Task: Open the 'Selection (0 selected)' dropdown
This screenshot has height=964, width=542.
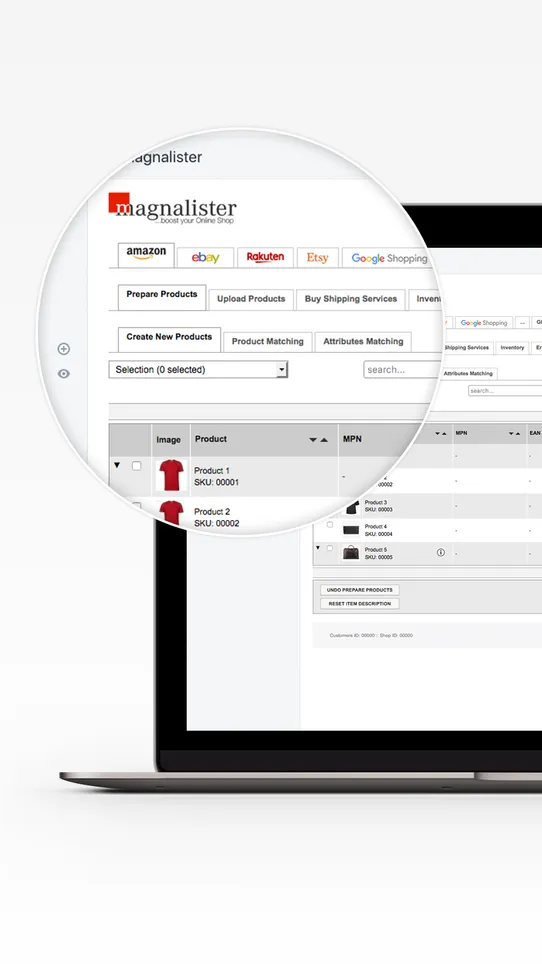Action: pos(198,369)
